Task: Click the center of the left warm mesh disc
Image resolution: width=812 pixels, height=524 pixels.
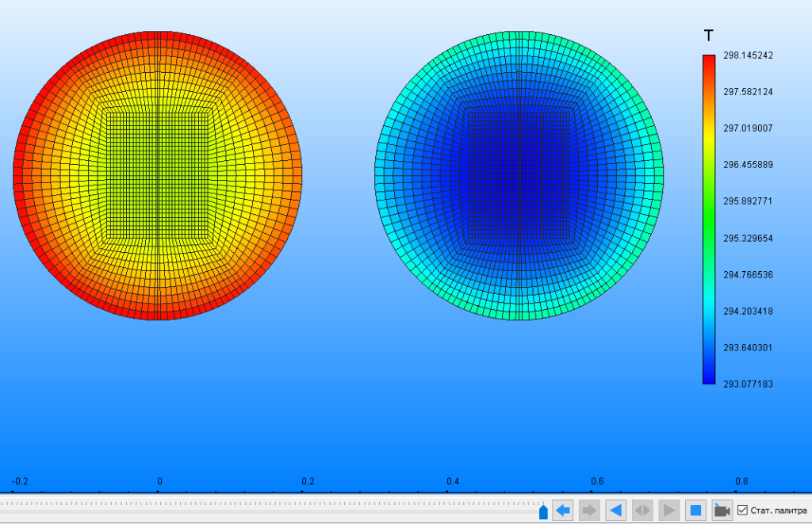Action: tap(158, 175)
